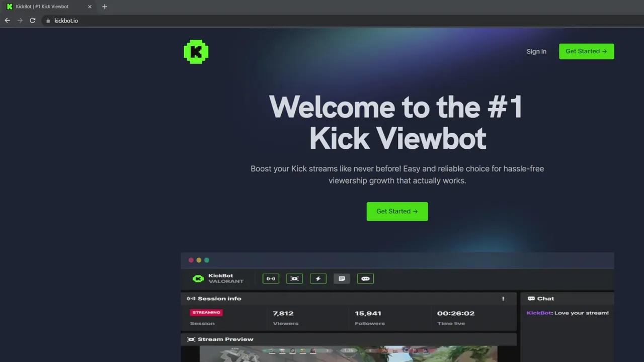Click the KickBot logo in the dashboard preview
This screenshot has width=644, height=362.
point(198,279)
